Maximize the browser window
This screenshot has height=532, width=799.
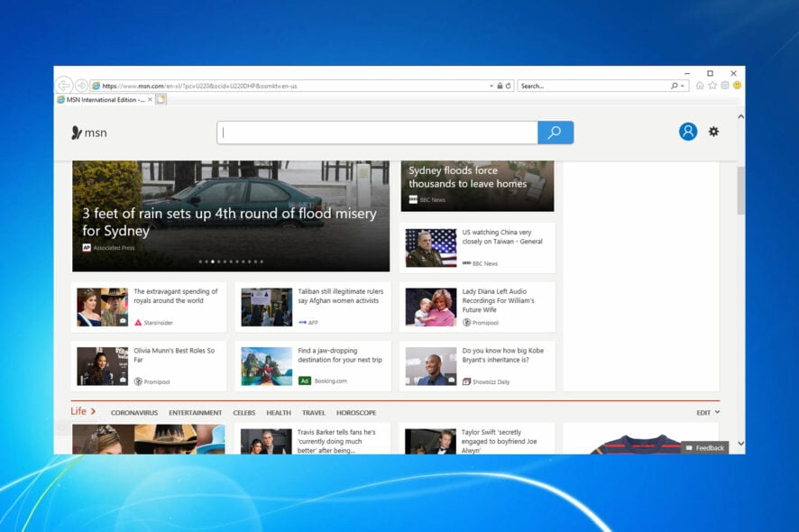tap(710, 73)
